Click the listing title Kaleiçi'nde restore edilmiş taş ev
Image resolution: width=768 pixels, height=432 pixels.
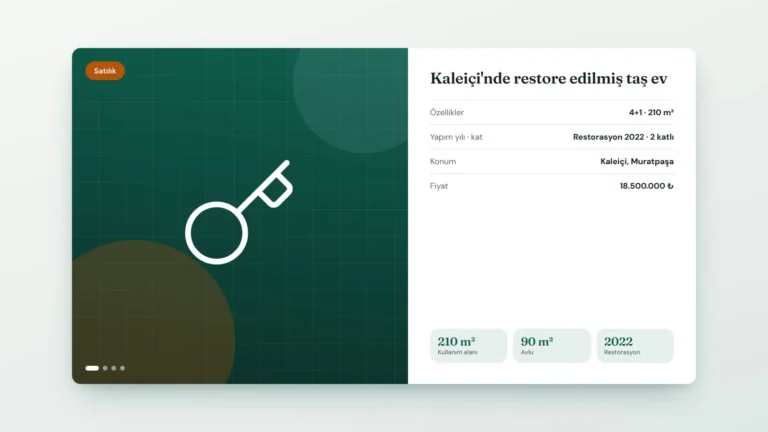click(549, 78)
